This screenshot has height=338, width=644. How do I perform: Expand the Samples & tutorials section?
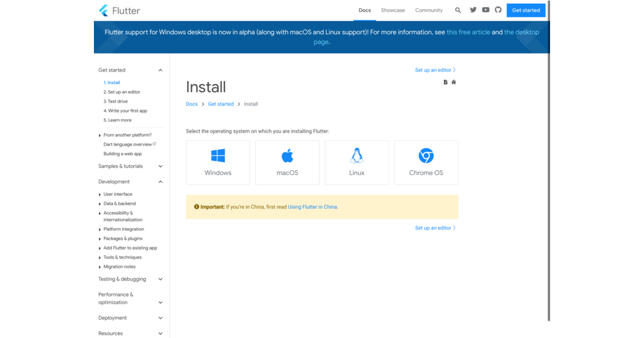[x=160, y=166]
